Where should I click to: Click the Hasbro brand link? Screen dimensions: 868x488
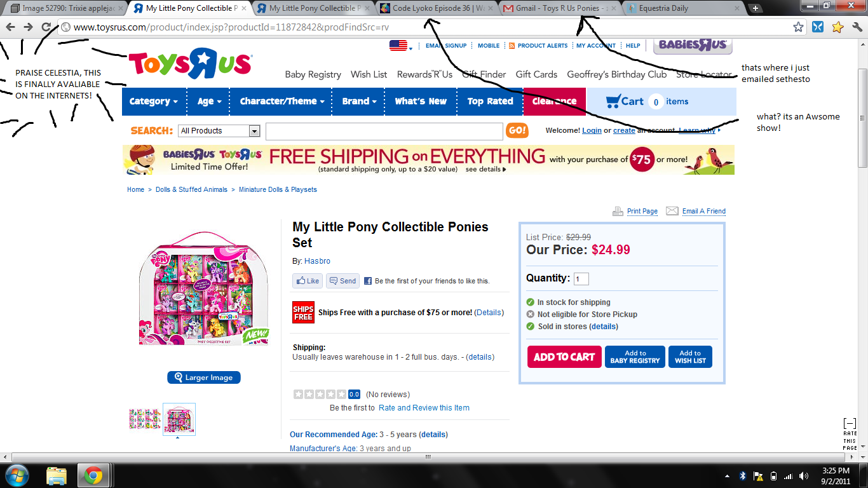[317, 261]
